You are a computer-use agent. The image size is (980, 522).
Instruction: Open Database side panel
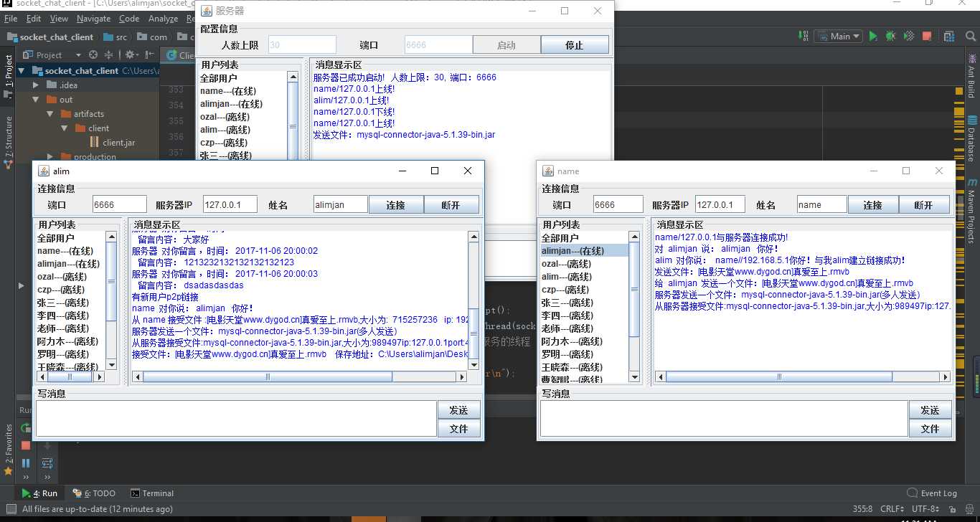click(971, 139)
